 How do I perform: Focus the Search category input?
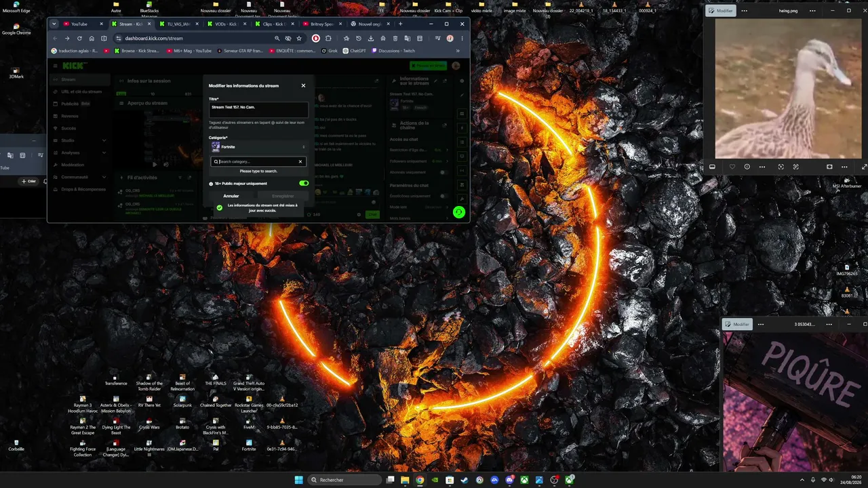pos(258,162)
